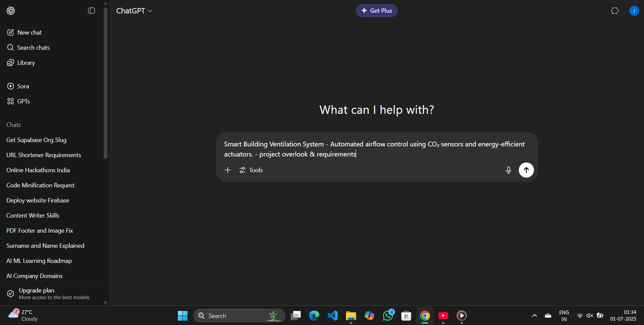Open Copilot from the taskbar
The width and height of the screenshot is (644, 325).
369,316
